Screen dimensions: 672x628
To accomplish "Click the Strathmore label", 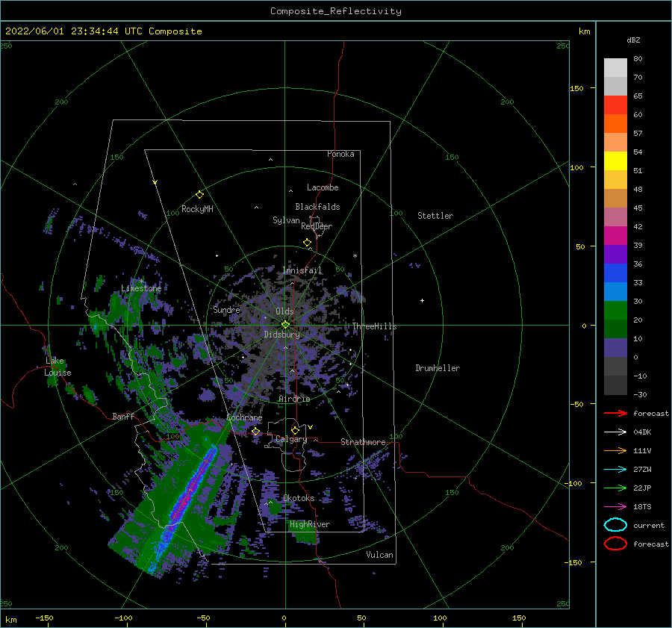I will (x=363, y=442).
